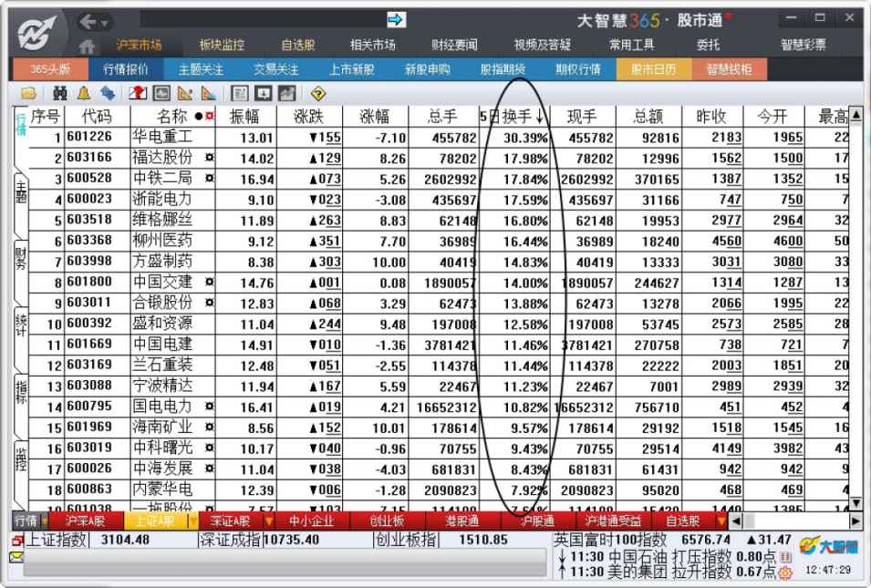Click vertical scrollbar down arrow
The image size is (871, 588).
856,503
